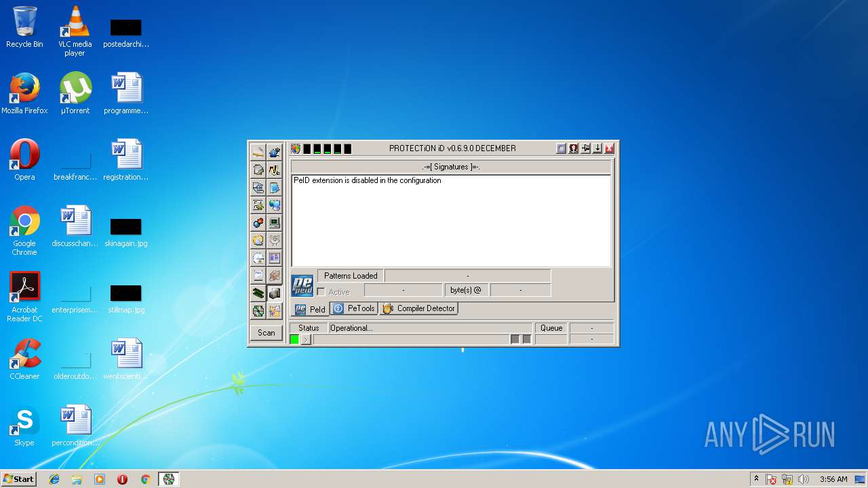Click the Patterns Loaded value field
This screenshot has width=868, height=488.
(x=467, y=276)
